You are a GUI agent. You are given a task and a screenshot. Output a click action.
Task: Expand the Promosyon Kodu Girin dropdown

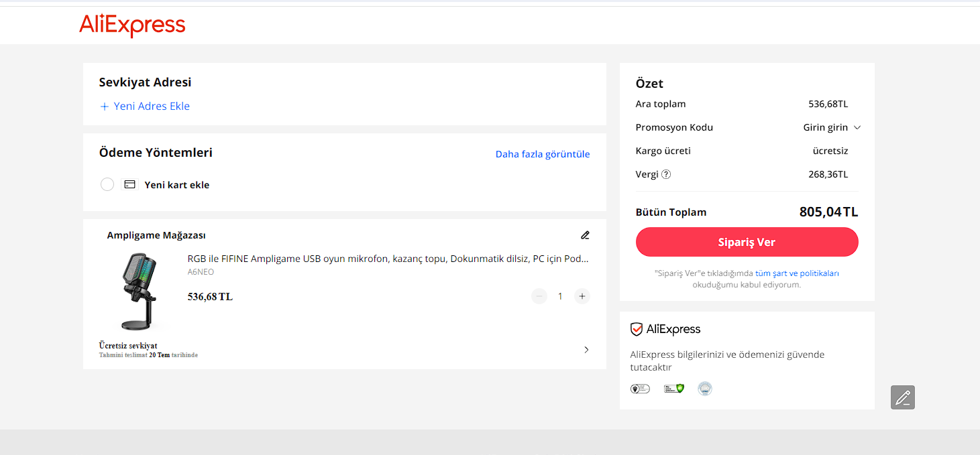[832, 127]
